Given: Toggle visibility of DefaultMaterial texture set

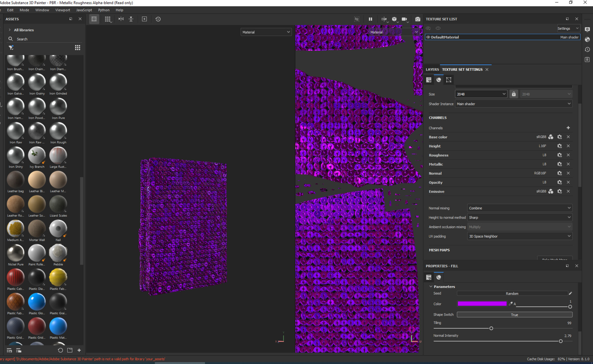Looking at the screenshot, I should [428, 37].
